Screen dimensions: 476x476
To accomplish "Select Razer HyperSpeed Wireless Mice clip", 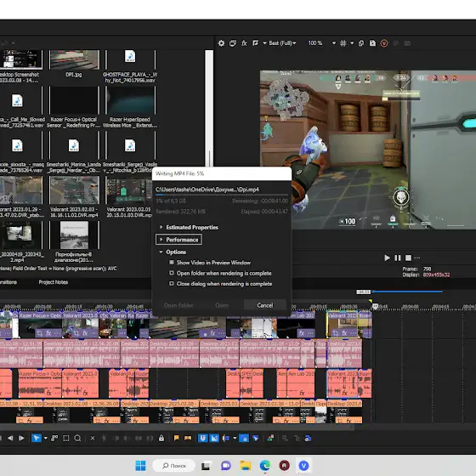I will coord(130,100).
